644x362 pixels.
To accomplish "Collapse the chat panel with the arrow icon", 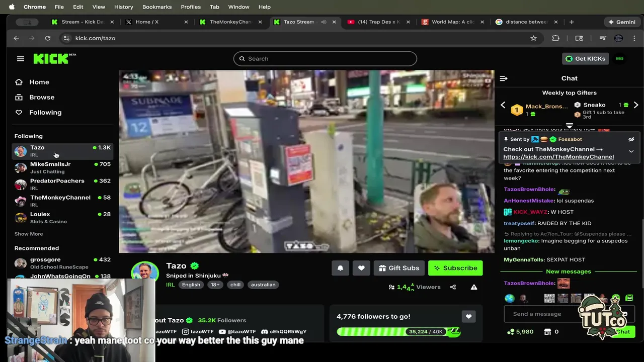I will (x=503, y=78).
